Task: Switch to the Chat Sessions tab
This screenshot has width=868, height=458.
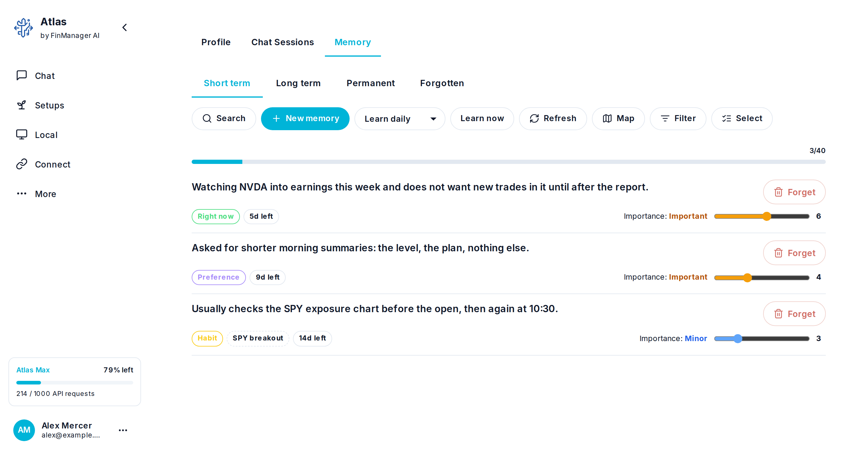Action: coord(283,42)
